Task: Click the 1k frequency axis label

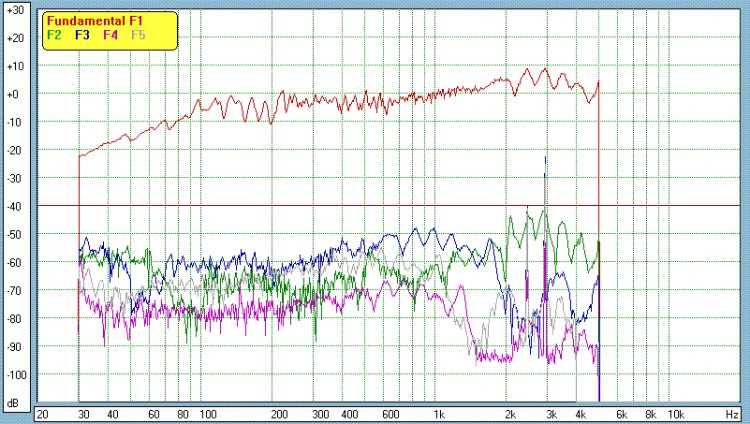Action: pos(439,414)
